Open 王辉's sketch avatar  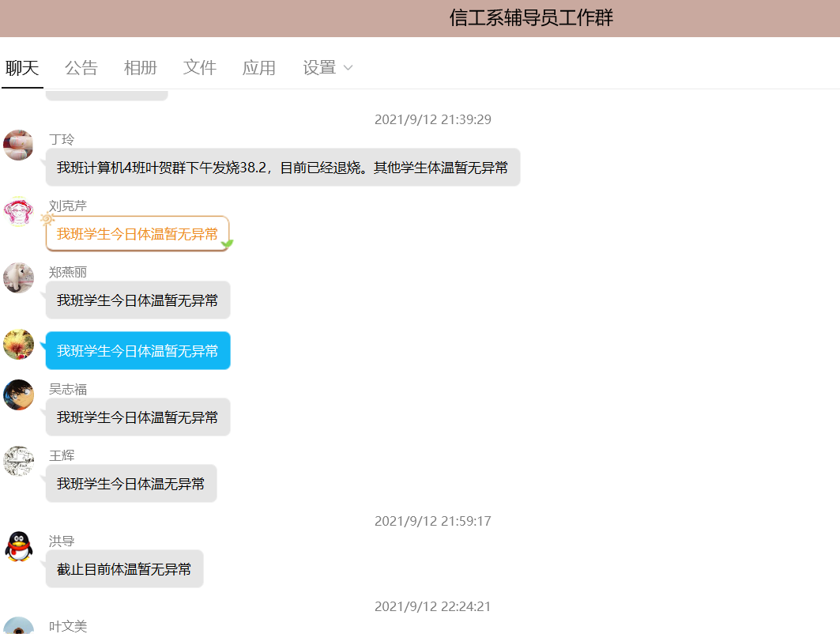(18, 462)
